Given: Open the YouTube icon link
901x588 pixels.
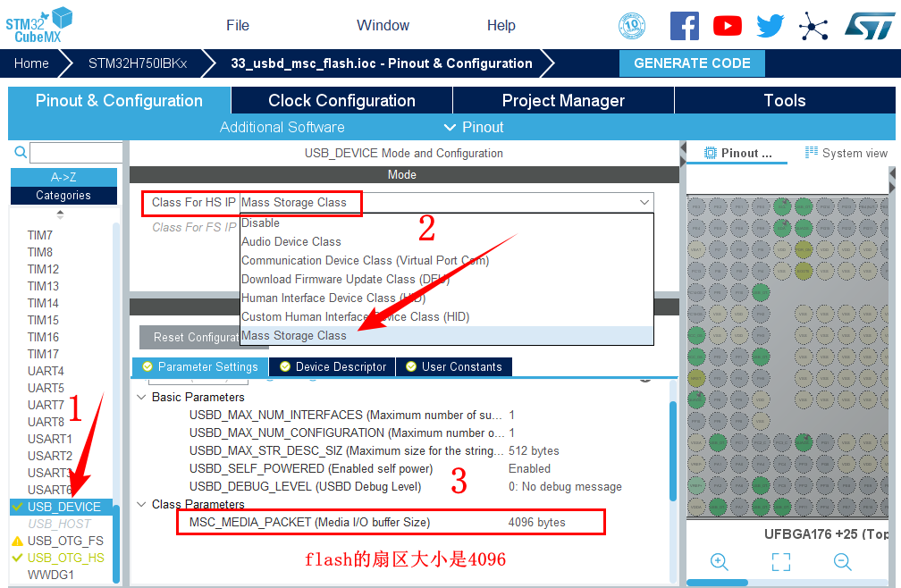Looking at the screenshot, I should pos(728,25).
